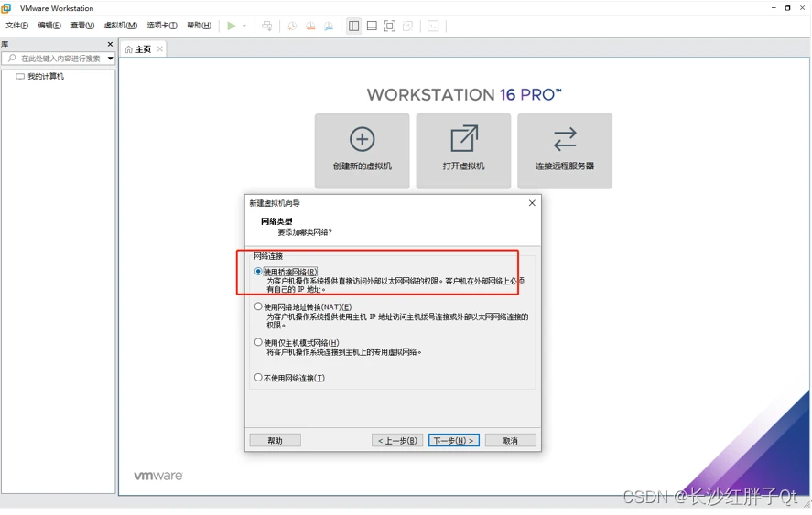This screenshot has height=515, width=812.
Task: Click the VMware Workstation title bar app icon
Action: click(x=6, y=8)
